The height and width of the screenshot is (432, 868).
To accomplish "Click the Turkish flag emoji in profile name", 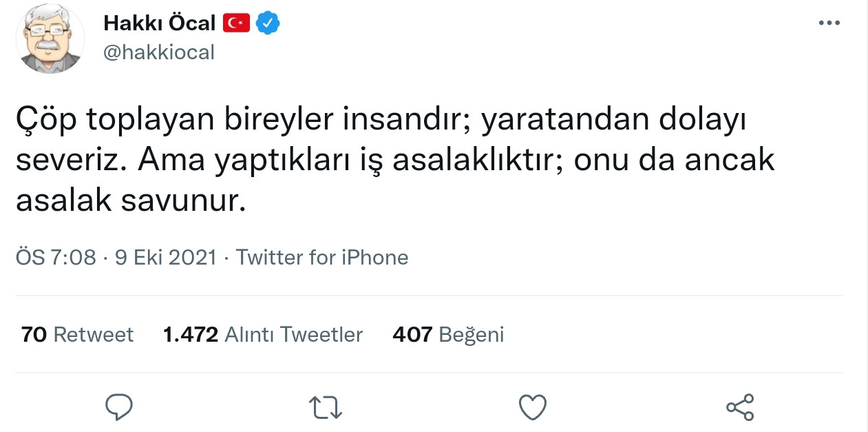I will (x=235, y=22).
